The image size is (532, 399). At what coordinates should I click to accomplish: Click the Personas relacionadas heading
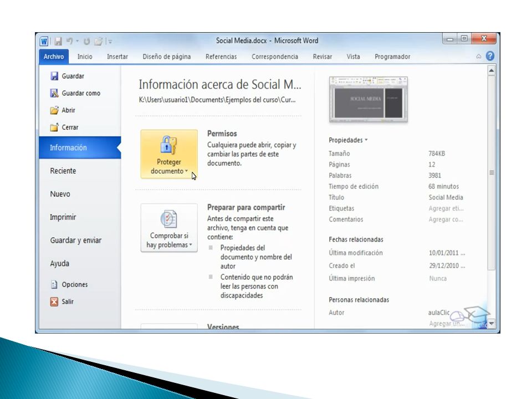click(x=359, y=300)
